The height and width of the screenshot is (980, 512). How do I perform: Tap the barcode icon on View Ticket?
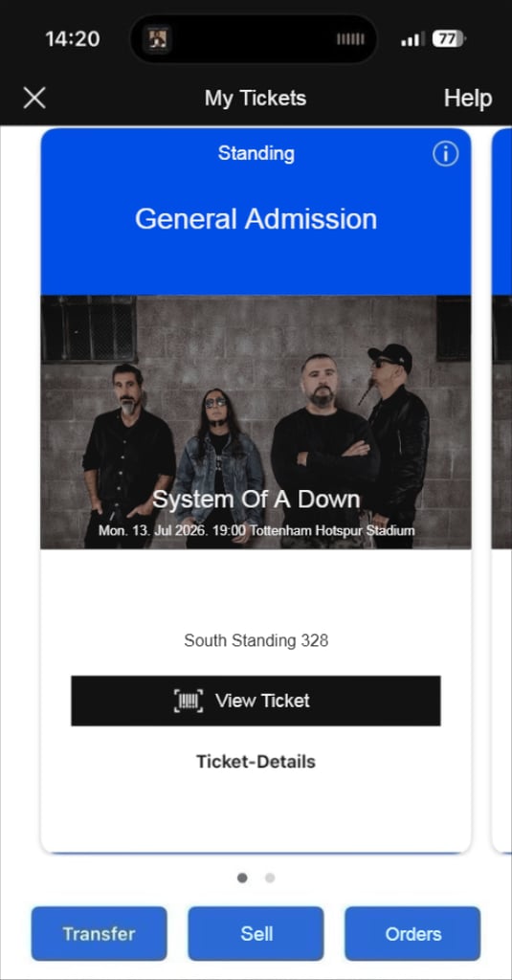pos(189,701)
